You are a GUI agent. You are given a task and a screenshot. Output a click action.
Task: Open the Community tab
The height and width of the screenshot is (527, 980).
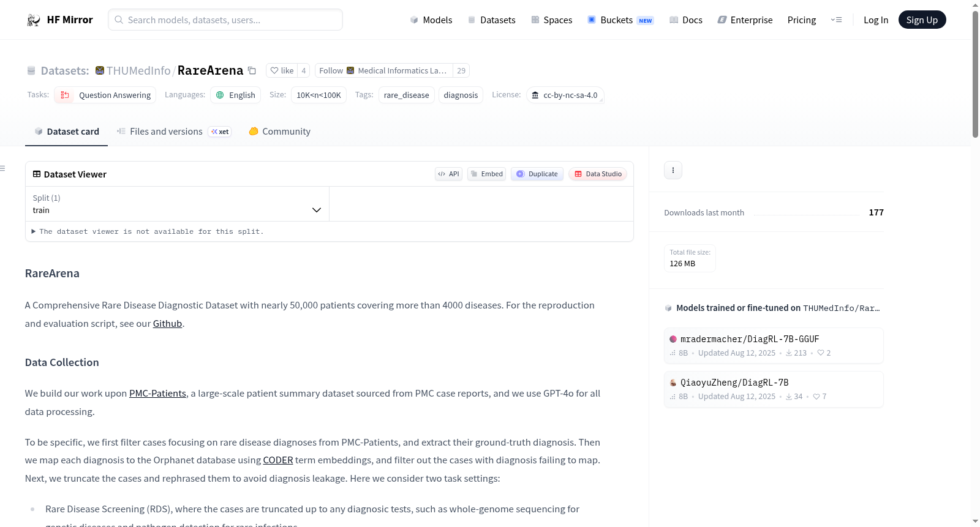click(x=280, y=132)
